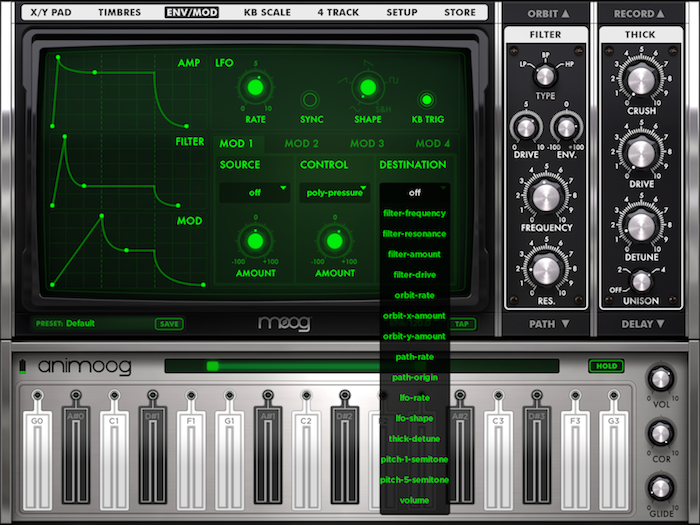This screenshot has height=525, width=700.
Task: Switch to the MOD 2 tab
Action: [x=301, y=144]
